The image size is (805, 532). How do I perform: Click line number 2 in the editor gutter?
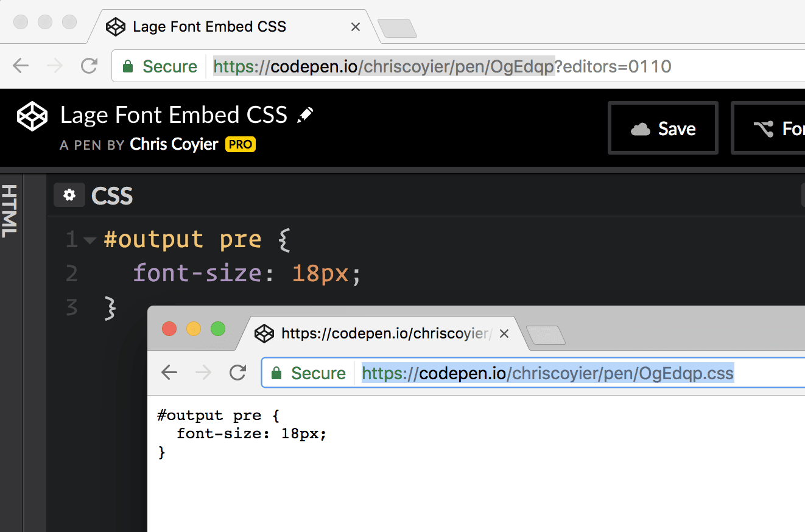72,274
